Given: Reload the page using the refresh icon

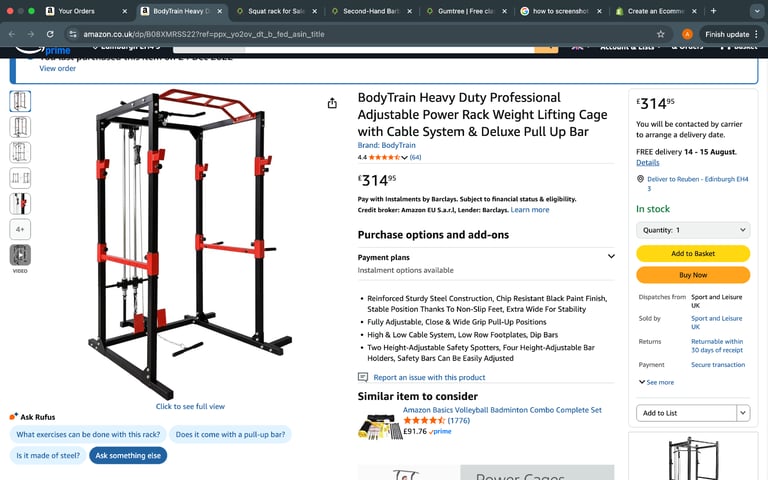Looking at the screenshot, I should point(50,34).
